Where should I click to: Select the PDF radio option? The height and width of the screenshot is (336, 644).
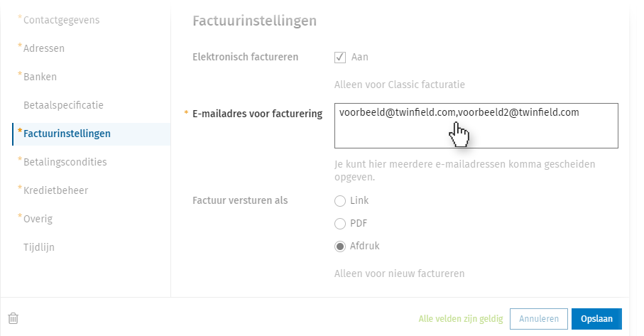[340, 224]
